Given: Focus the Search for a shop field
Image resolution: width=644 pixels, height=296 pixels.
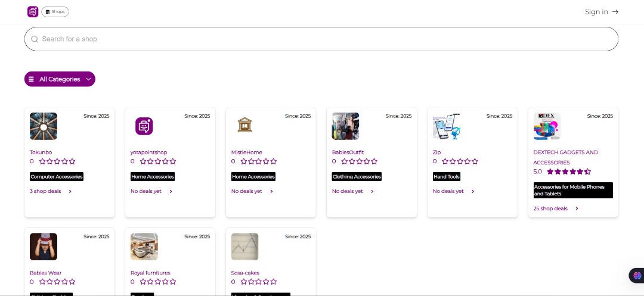Looking at the screenshot, I should [x=321, y=39].
